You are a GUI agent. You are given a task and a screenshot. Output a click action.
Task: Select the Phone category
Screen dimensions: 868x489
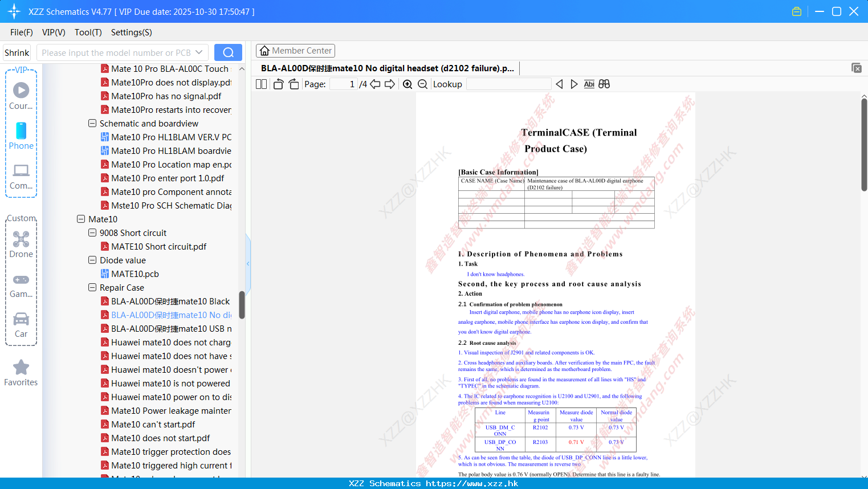tap(21, 136)
